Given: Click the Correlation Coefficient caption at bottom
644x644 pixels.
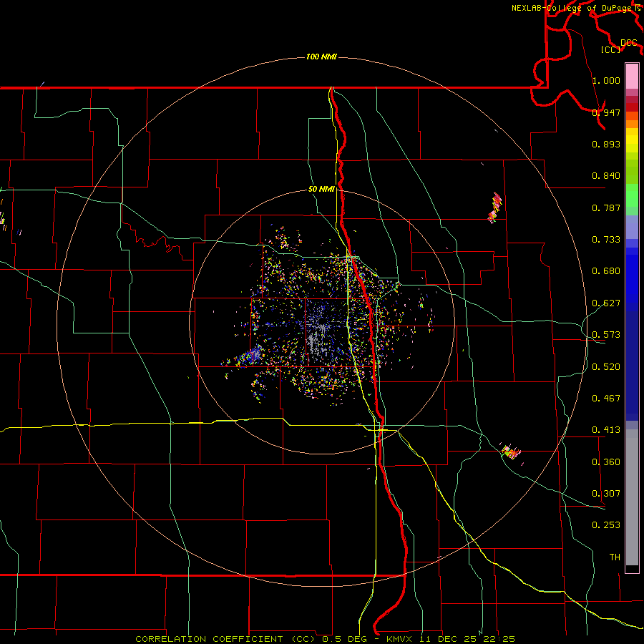Looking at the screenshot, I should click(x=325, y=639).
